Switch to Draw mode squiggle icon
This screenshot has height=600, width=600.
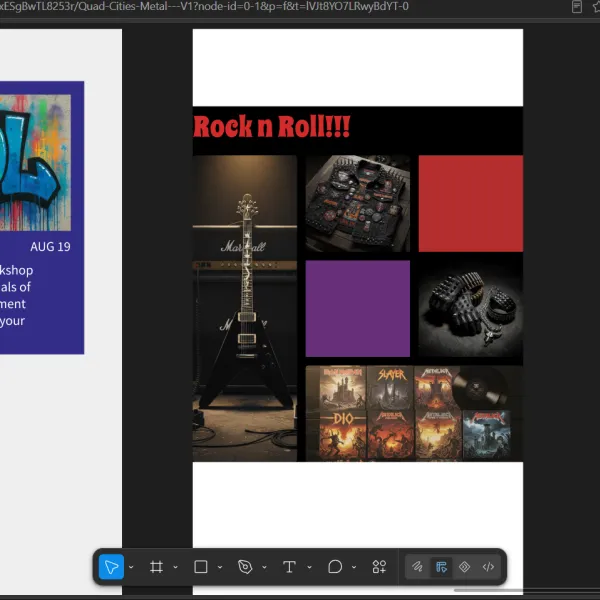point(417,567)
